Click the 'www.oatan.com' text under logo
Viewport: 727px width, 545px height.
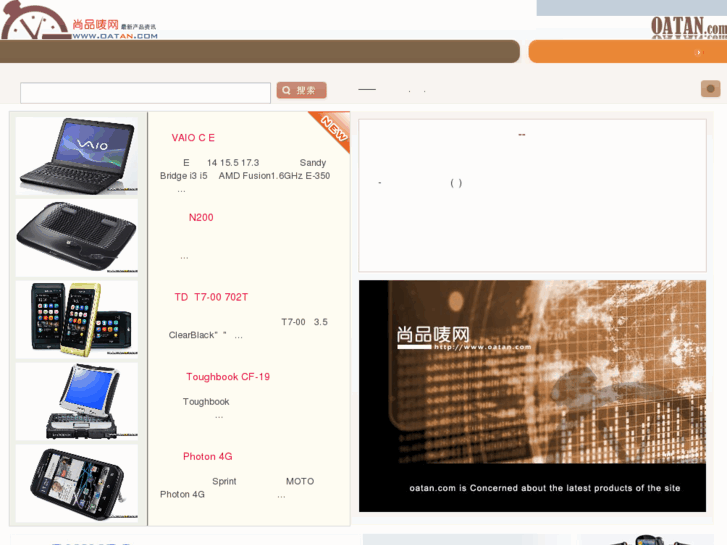click(x=115, y=36)
